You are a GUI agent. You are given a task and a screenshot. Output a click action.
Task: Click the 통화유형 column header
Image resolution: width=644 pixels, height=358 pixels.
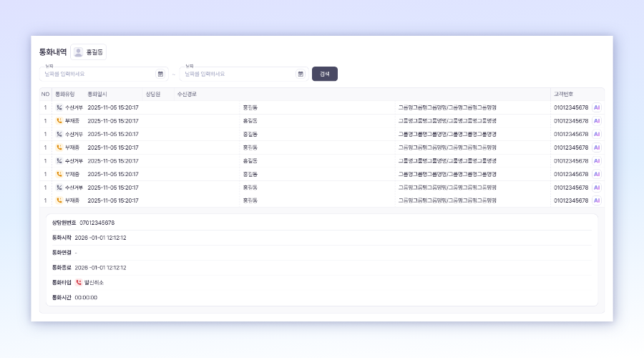click(x=64, y=95)
